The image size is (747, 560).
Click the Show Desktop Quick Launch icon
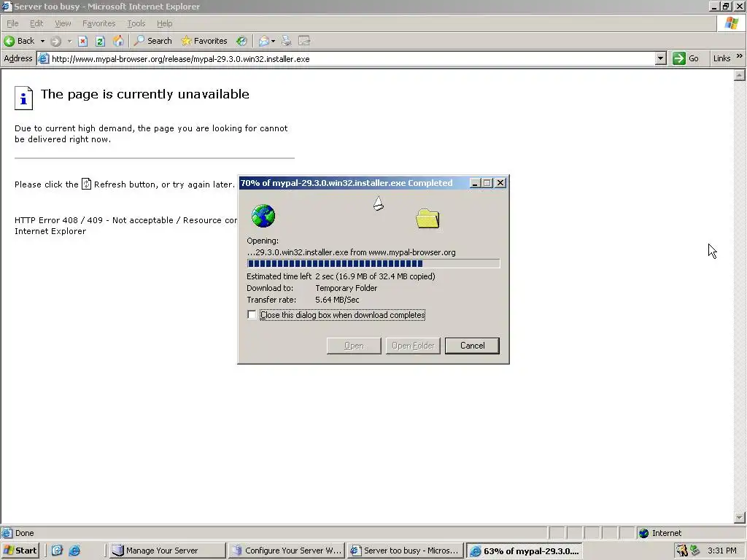[x=57, y=551]
